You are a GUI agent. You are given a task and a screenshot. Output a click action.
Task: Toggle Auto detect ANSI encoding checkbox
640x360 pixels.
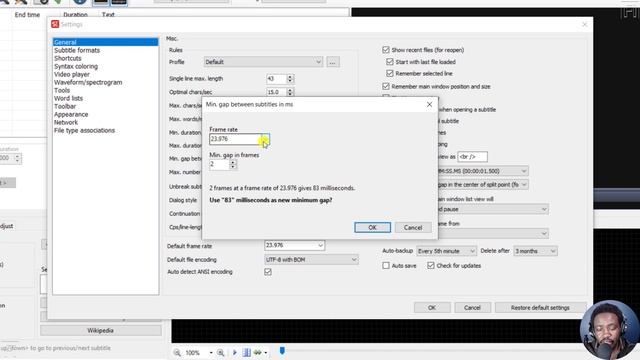(268, 272)
